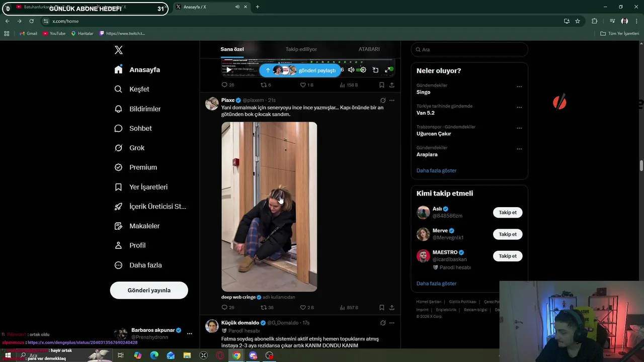Reply to top post with 26 comments

click(228, 85)
